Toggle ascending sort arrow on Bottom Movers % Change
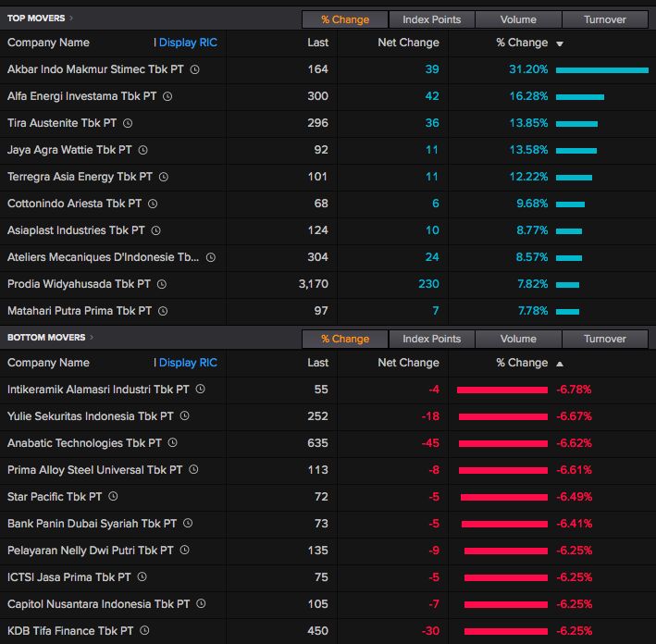This screenshot has height=644, width=656. point(560,364)
